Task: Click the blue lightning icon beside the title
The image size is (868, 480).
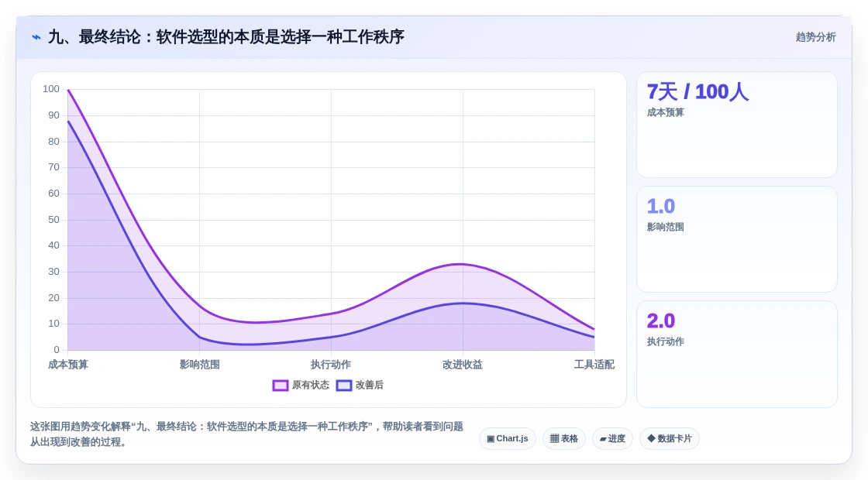Action: 36,37
